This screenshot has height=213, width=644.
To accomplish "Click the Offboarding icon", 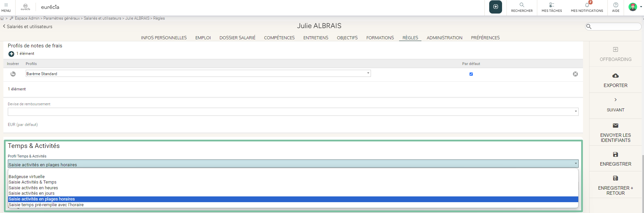I will tap(616, 49).
